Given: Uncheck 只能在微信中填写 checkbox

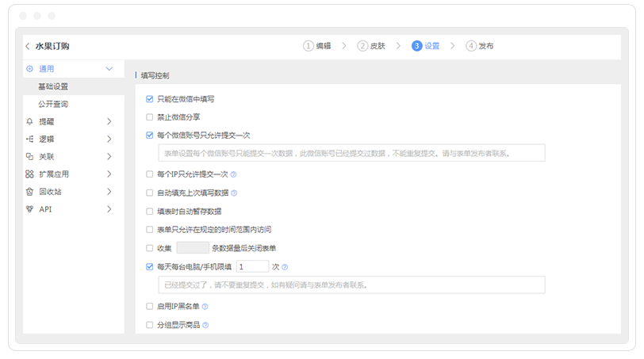Looking at the screenshot, I should [x=149, y=99].
